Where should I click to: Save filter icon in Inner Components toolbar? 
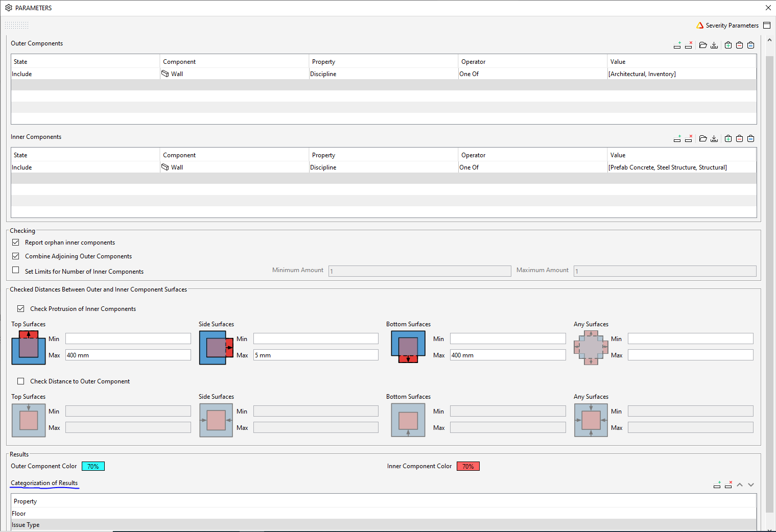coord(714,139)
